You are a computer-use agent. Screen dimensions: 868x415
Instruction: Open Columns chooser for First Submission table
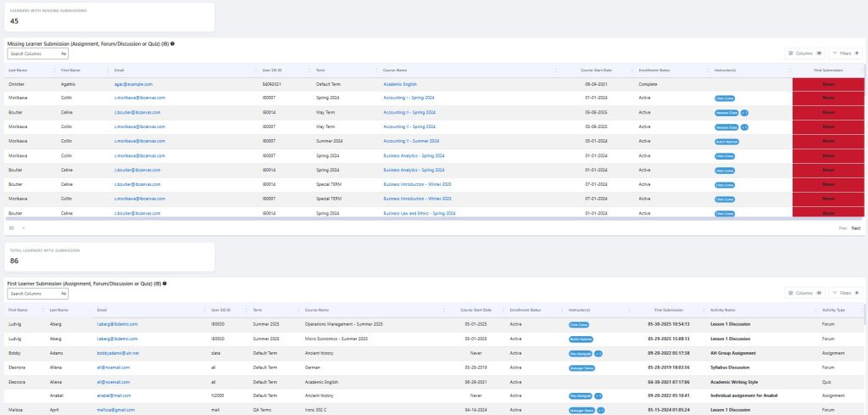(805, 293)
